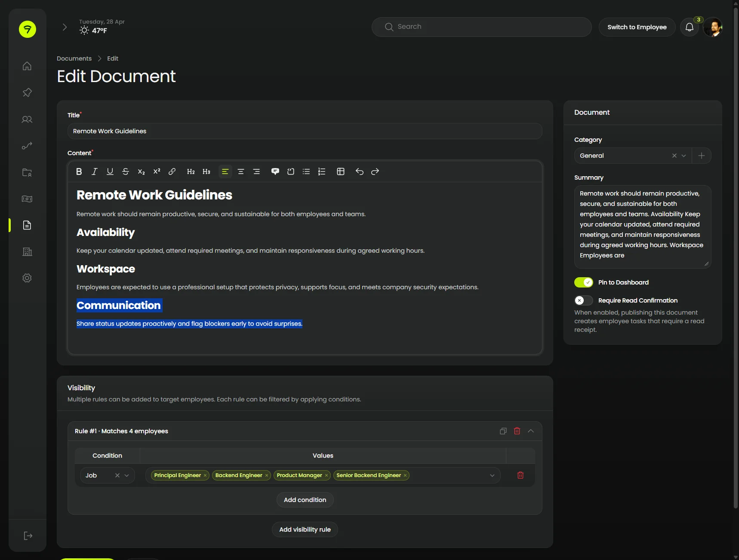Expand the job values dropdown
The width and height of the screenshot is (739, 560).
tap(492, 475)
